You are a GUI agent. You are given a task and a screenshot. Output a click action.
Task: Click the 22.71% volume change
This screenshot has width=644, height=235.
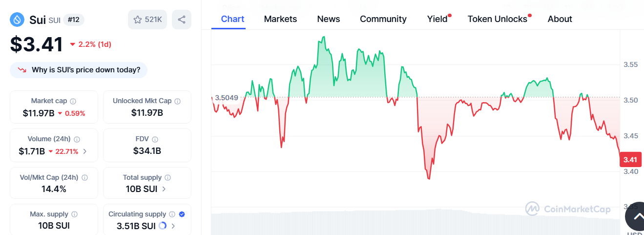pos(63,151)
